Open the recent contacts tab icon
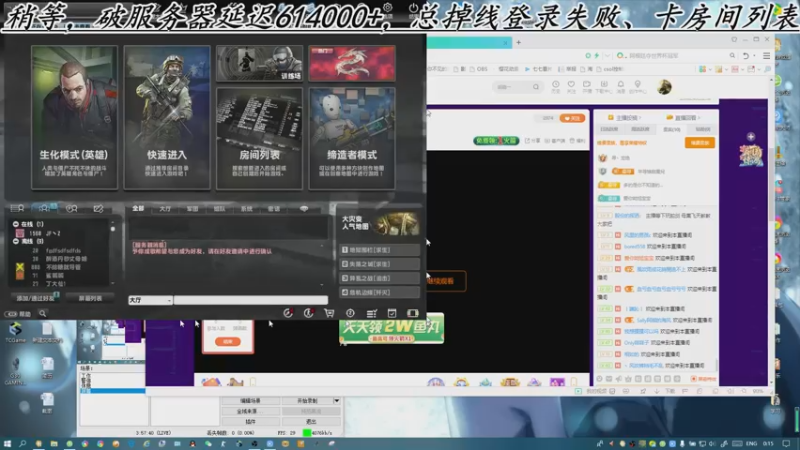The image size is (800, 450). [71, 208]
